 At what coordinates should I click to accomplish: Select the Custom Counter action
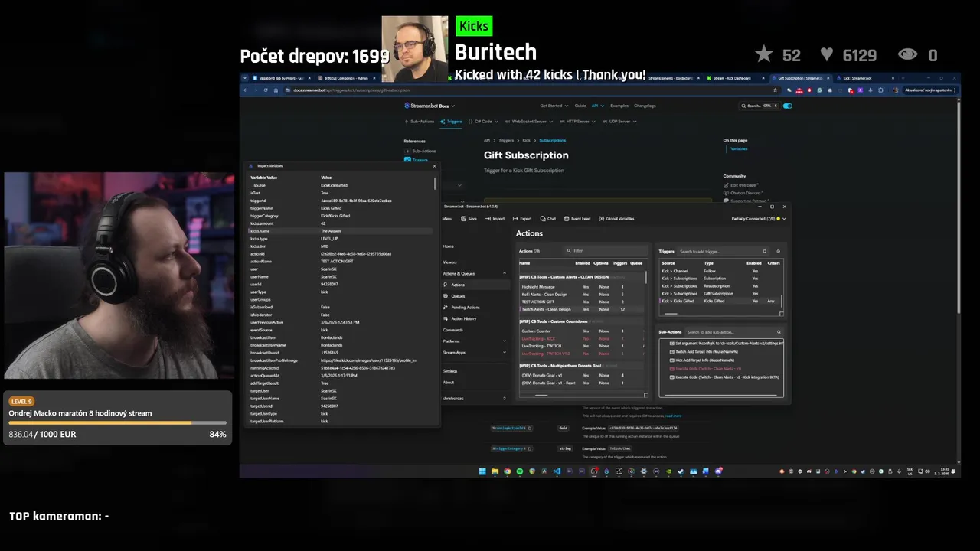582,331
